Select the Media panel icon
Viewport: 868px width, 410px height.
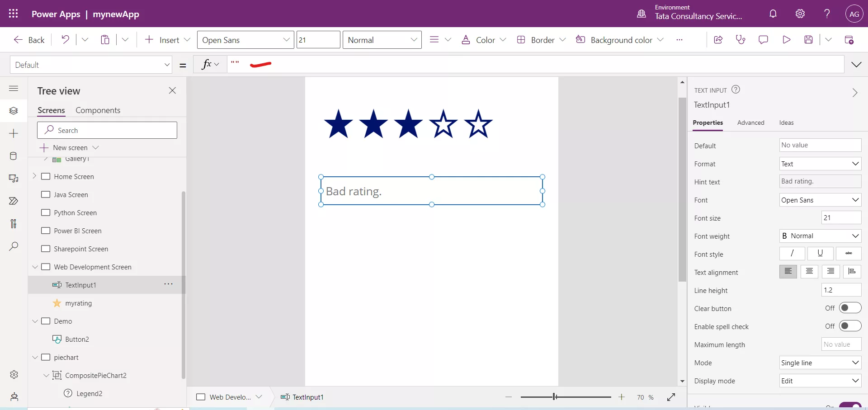pyautogui.click(x=14, y=179)
